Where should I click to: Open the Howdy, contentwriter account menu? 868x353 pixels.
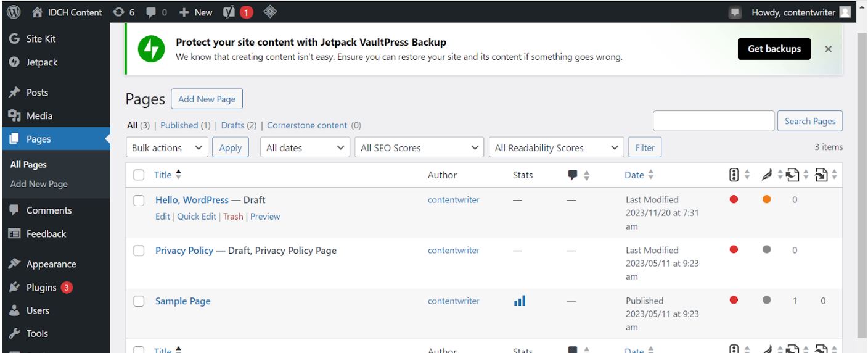[x=801, y=12]
